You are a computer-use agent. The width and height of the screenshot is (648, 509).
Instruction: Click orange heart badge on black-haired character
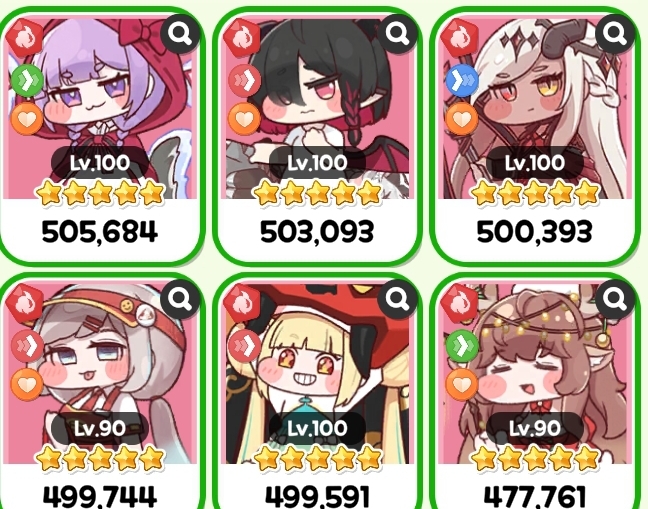pos(245,119)
